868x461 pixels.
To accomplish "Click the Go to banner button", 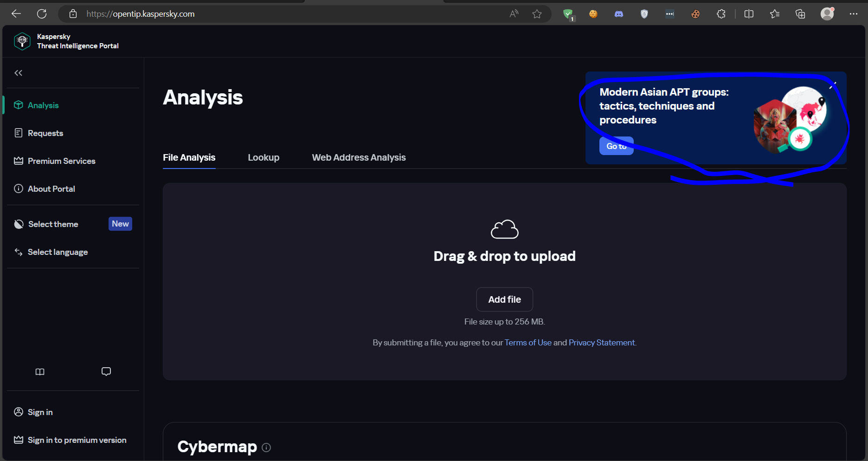I will (x=616, y=145).
